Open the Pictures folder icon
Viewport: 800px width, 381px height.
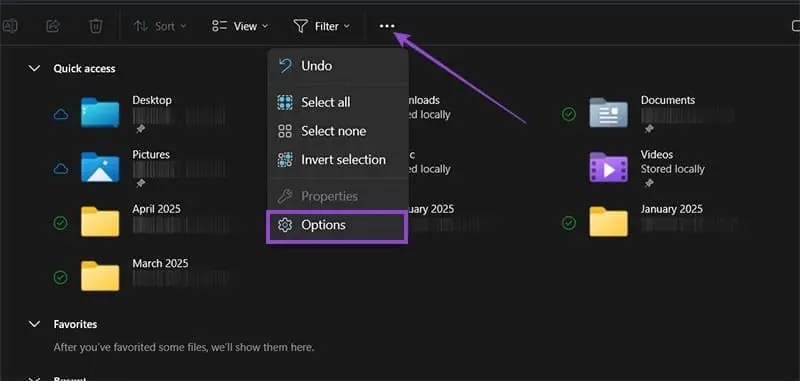pyautogui.click(x=100, y=167)
